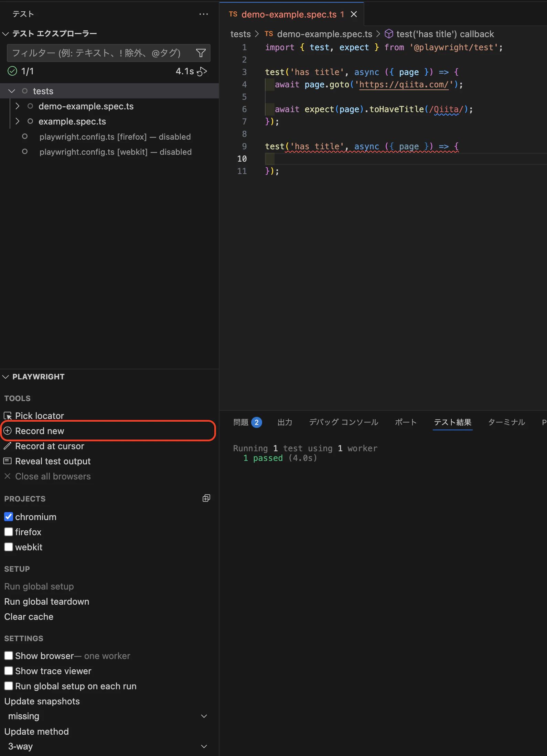Click the filter funnel icon
The width and height of the screenshot is (547, 756).
(201, 53)
